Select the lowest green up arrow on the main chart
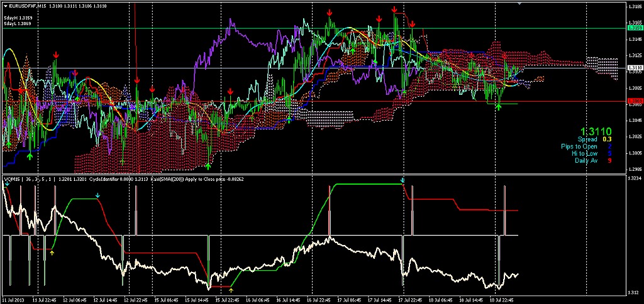Viewport: 644px width, 304px height. pos(208,166)
